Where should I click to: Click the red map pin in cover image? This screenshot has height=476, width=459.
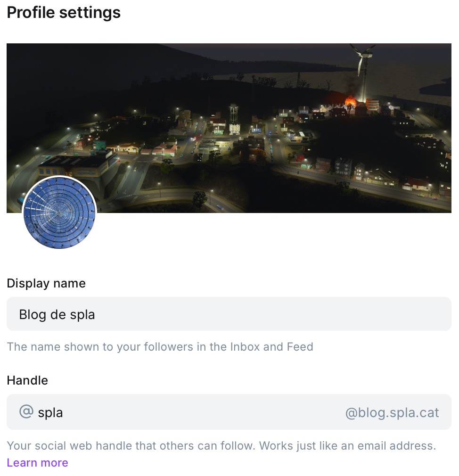300,158
